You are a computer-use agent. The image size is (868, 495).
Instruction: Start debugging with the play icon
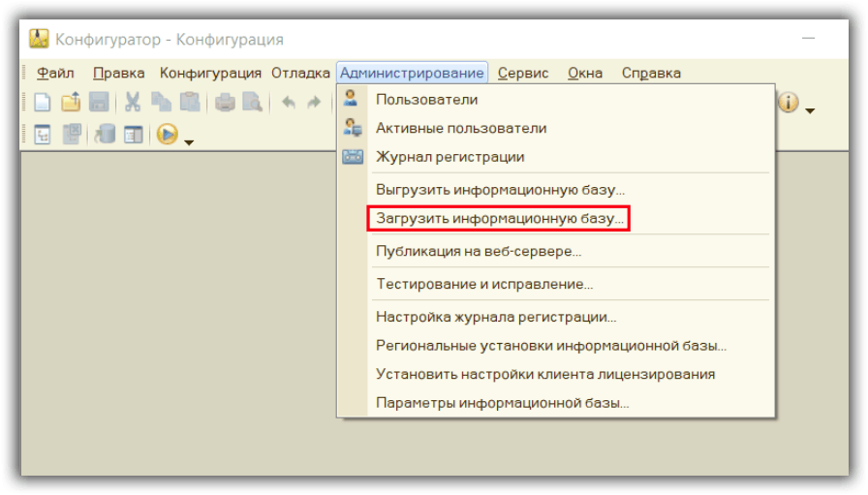coord(167,136)
